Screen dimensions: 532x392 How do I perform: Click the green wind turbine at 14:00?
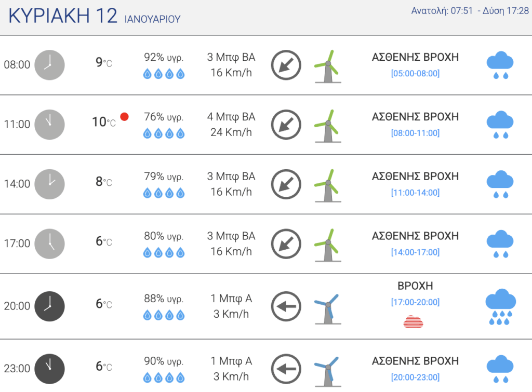(x=327, y=185)
